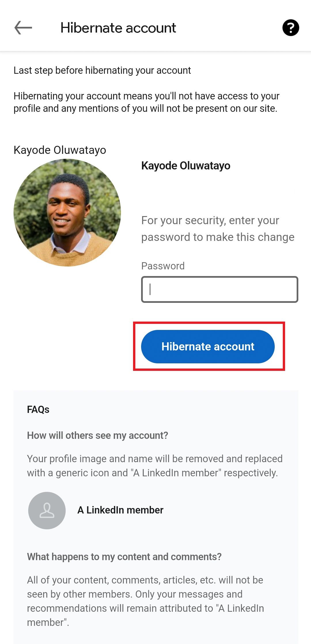Click the Password field label
The width and height of the screenshot is (311, 644).
click(163, 266)
